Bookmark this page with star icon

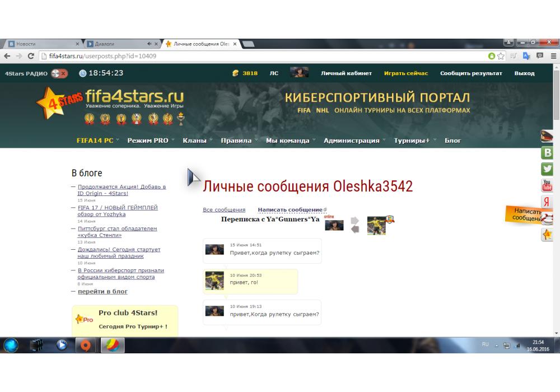click(501, 56)
